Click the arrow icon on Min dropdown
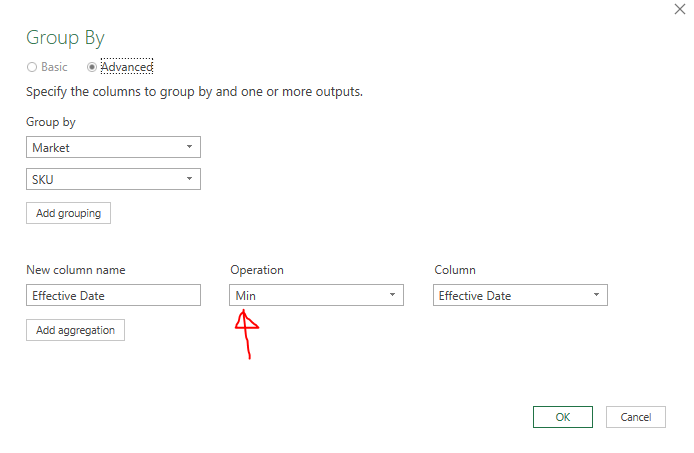 [392, 295]
